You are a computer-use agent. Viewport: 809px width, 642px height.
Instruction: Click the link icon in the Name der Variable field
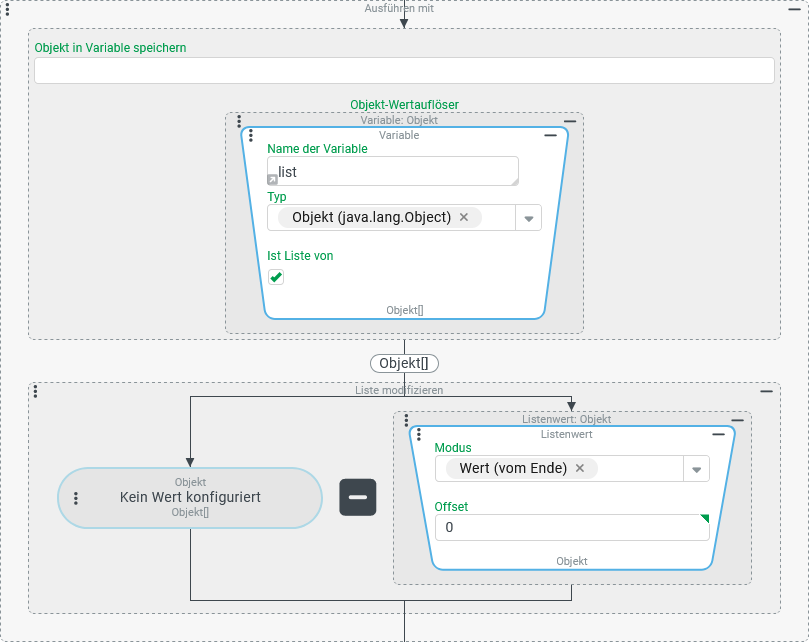[x=272, y=179]
